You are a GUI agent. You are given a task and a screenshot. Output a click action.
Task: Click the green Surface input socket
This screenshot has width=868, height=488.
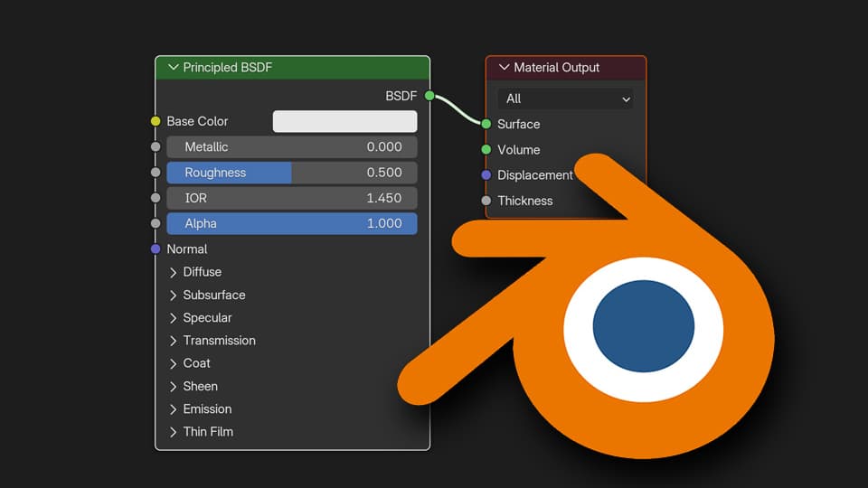coord(486,124)
